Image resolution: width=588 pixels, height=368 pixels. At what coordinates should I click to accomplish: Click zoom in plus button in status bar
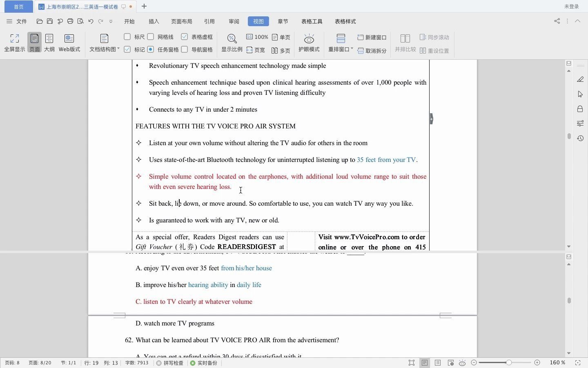click(537, 363)
